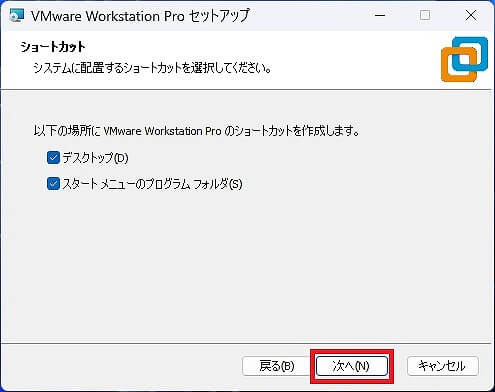Uncheck the スタートメニュー program folder checkbox
Viewport: 495px width, 392px height.
pyautogui.click(x=53, y=184)
